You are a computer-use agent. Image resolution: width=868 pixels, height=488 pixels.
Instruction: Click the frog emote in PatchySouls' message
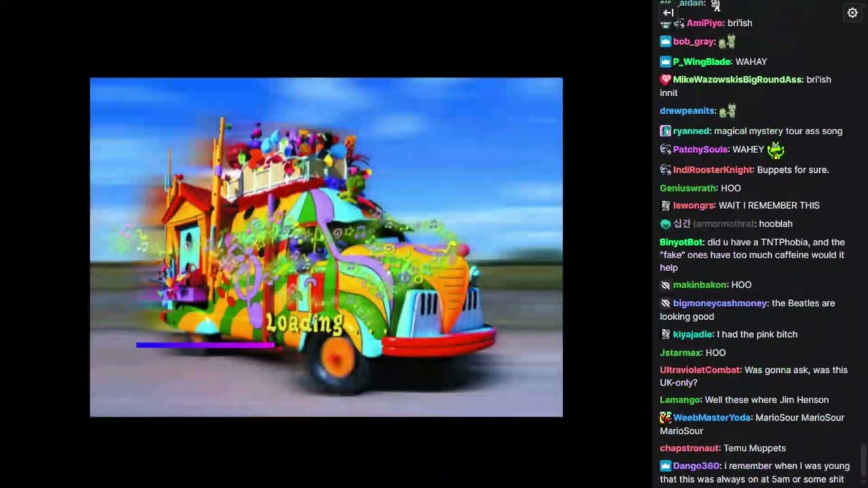776,149
